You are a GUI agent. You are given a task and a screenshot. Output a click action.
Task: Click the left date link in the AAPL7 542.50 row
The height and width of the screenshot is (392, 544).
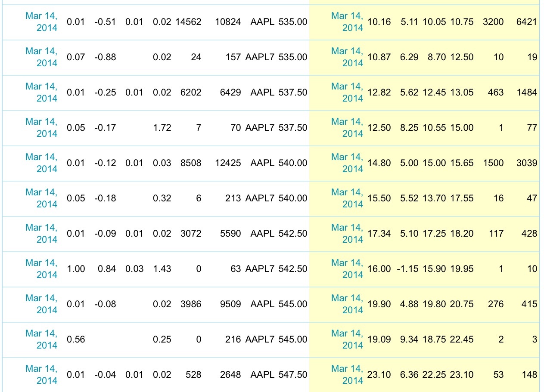click(41, 269)
